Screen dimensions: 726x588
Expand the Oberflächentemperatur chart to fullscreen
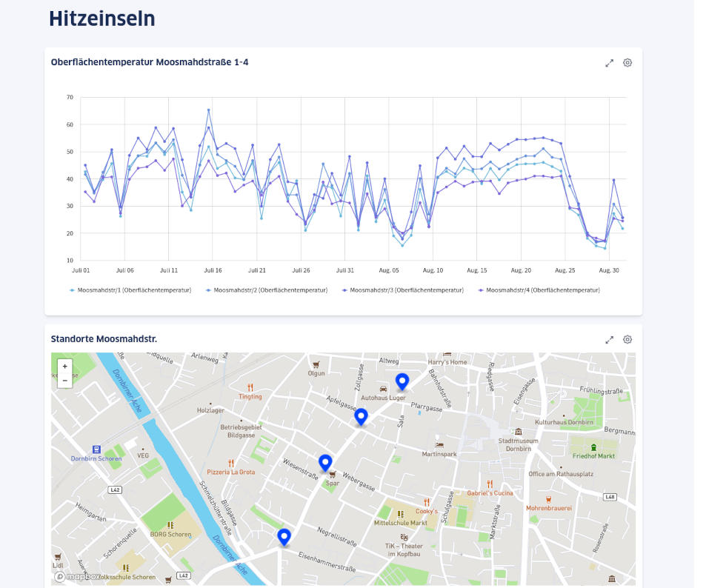(610, 63)
